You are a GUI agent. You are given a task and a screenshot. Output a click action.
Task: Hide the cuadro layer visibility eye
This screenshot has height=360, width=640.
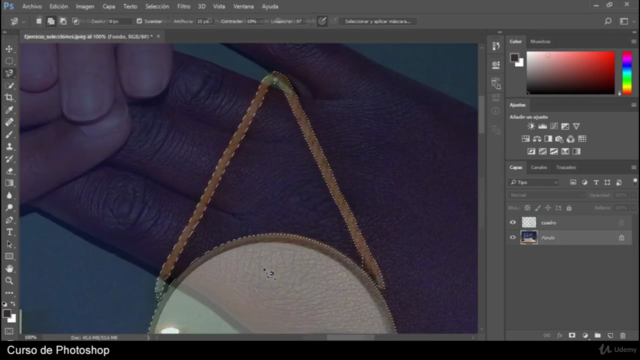point(513,222)
